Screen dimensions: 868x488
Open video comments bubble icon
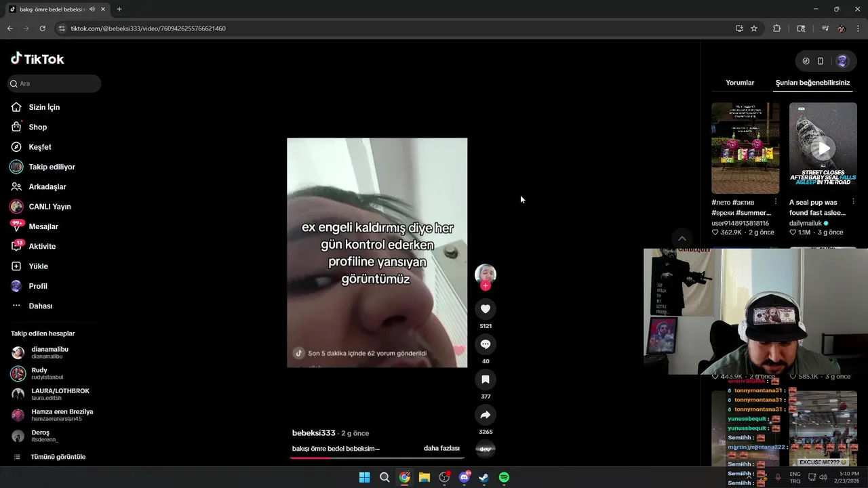486,344
